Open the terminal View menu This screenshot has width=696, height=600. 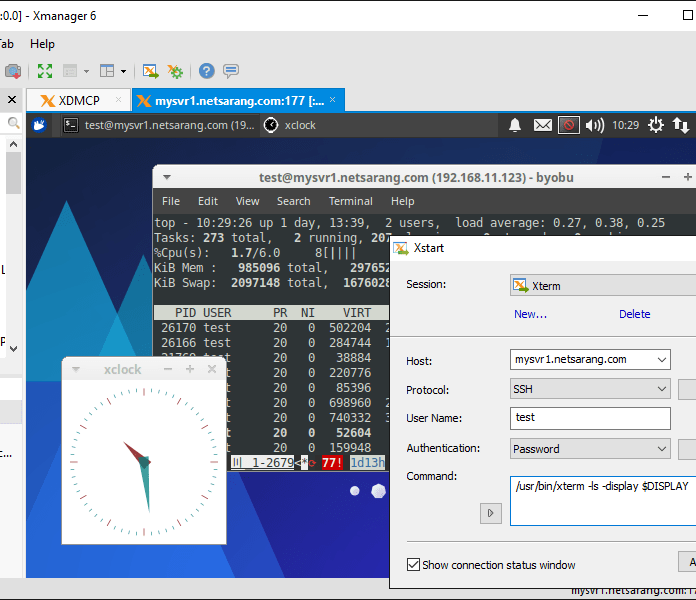coord(247,201)
